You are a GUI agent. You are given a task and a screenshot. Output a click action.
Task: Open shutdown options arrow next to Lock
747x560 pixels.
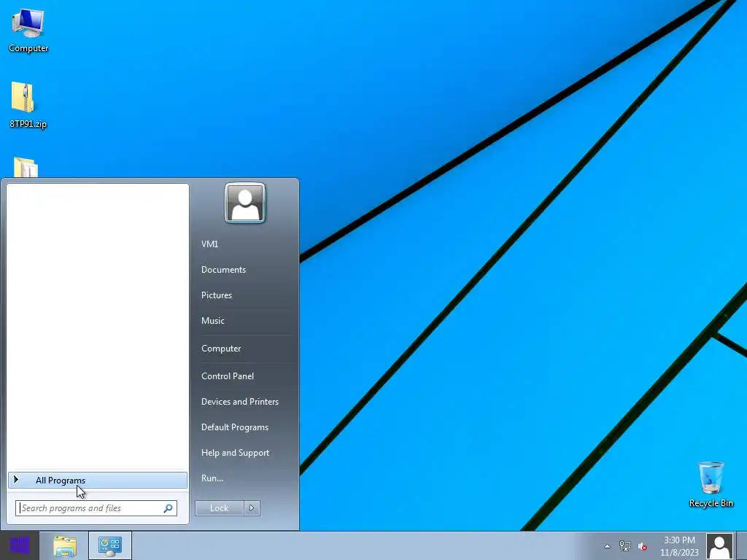click(252, 508)
